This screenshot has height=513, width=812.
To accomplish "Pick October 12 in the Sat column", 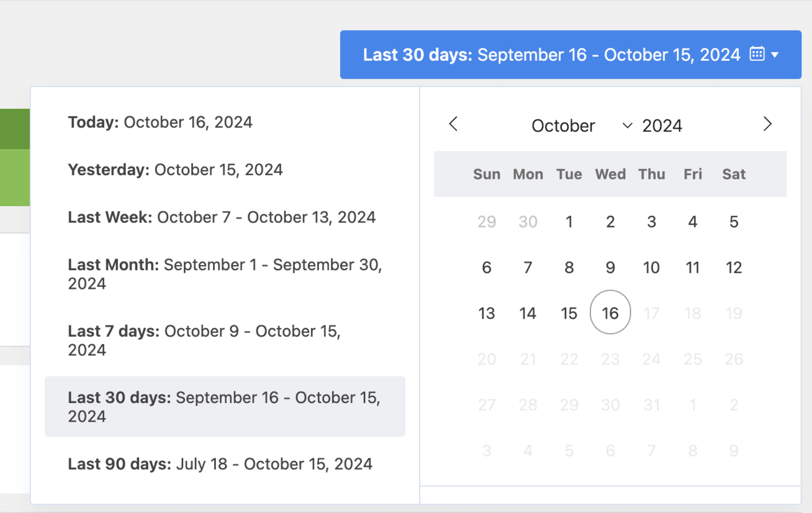I will click(x=734, y=268).
